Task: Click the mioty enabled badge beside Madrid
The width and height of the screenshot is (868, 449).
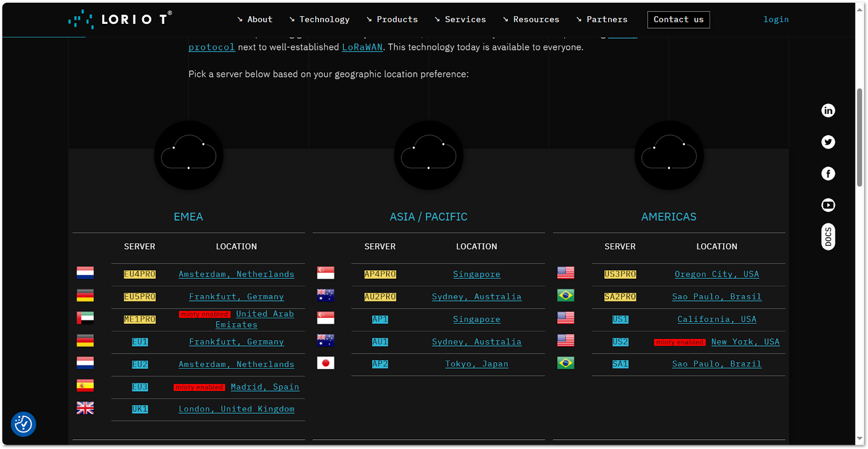Action: (199, 387)
